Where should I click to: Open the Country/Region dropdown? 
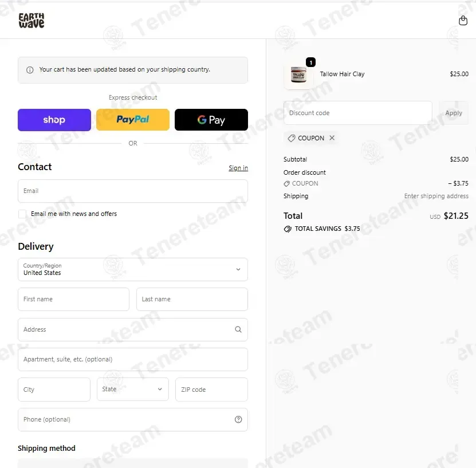[133, 269]
